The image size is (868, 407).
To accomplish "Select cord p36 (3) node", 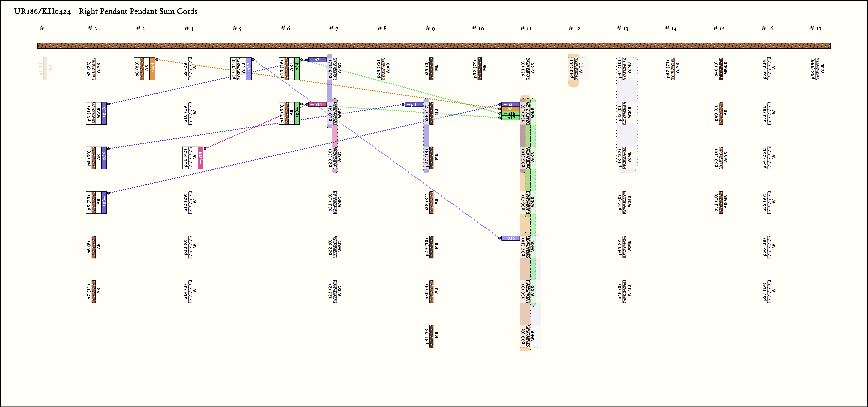I will pos(528,202).
